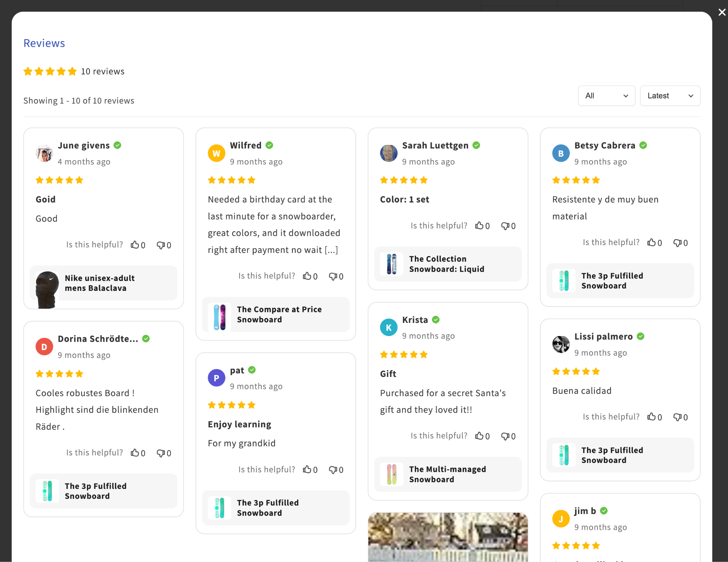
Task: Dislike Dorina Schrödte's review
Action: pyautogui.click(x=161, y=453)
